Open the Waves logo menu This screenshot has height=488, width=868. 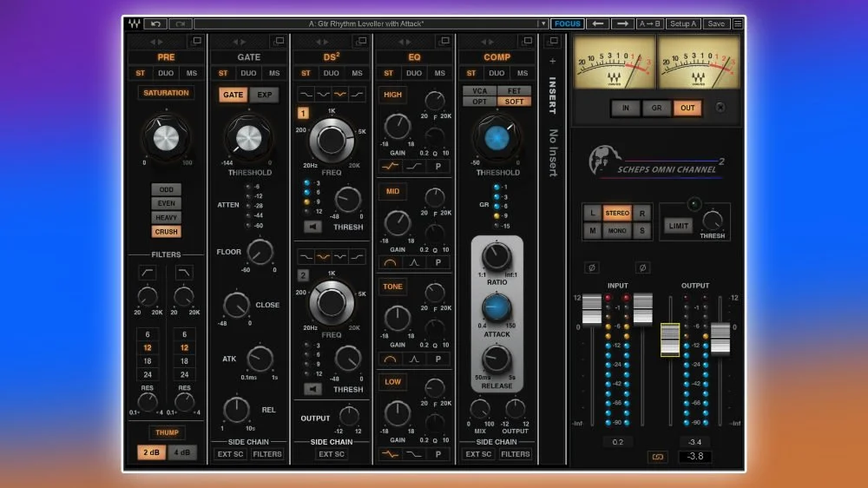134,23
